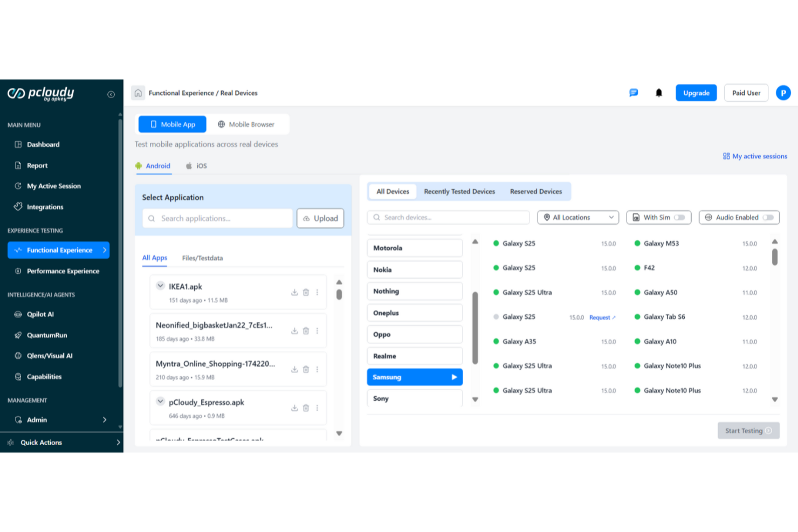Select the Android platform tab
Viewport: 798px width, 532px height.
(153, 166)
